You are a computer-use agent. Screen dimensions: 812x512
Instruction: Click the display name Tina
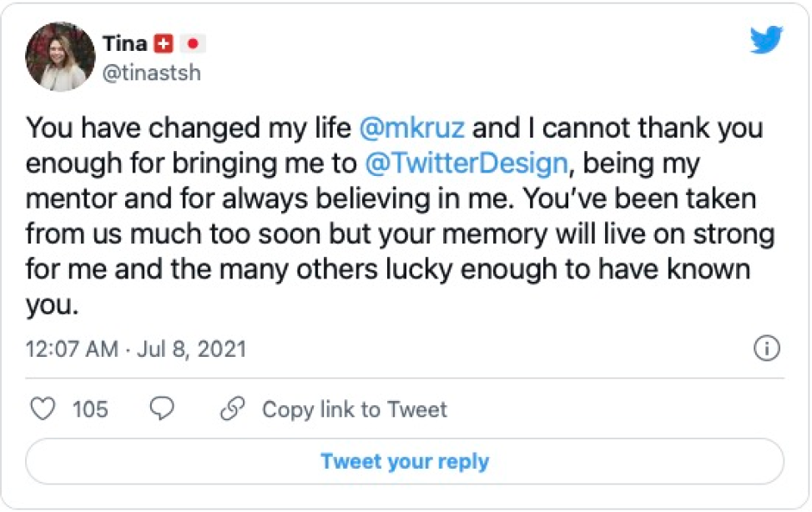tap(124, 43)
